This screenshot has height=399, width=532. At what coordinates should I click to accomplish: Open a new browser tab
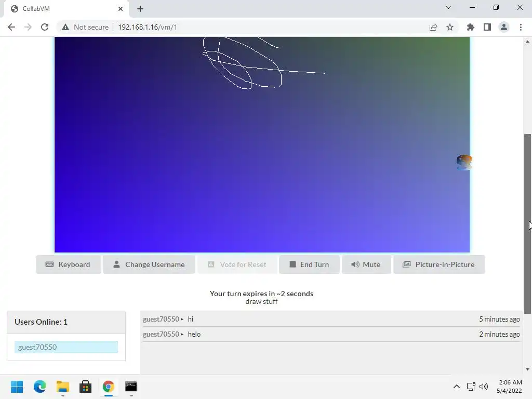140,9
